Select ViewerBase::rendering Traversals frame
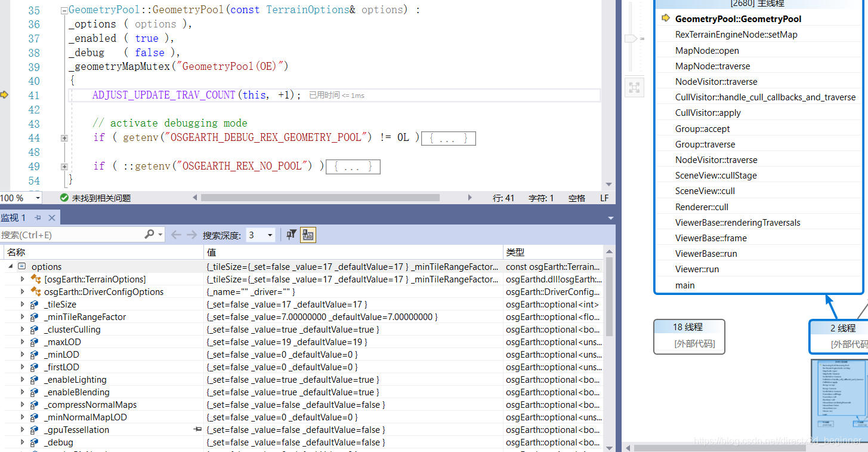The height and width of the screenshot is (452, 868). click(737, 223)
